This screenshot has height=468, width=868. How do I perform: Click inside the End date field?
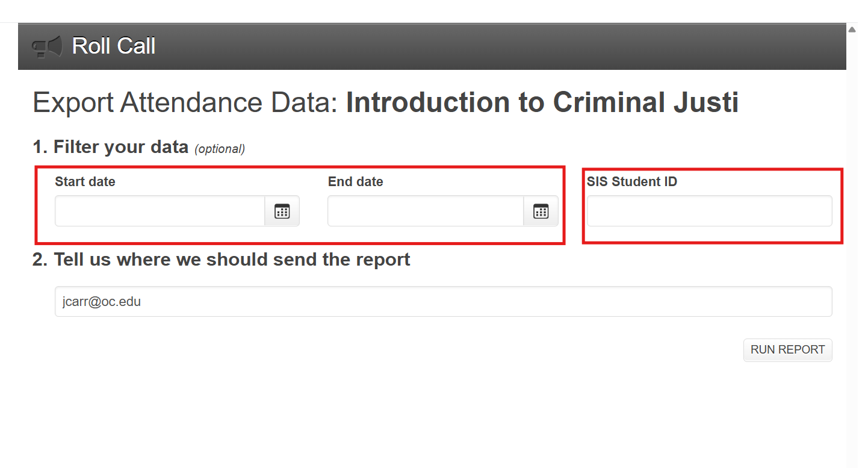click(x=426, y=211)
